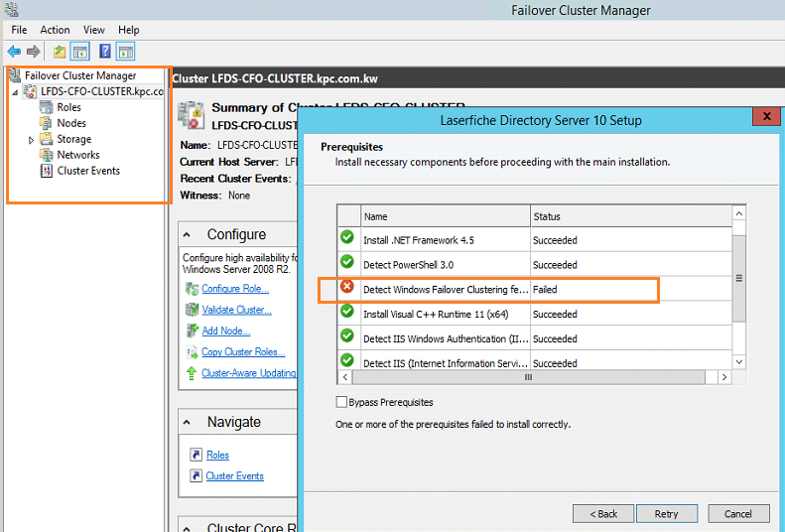Click the Configure Role link icon
Viewport: 785px width, 532px height.
pos(192,289)
